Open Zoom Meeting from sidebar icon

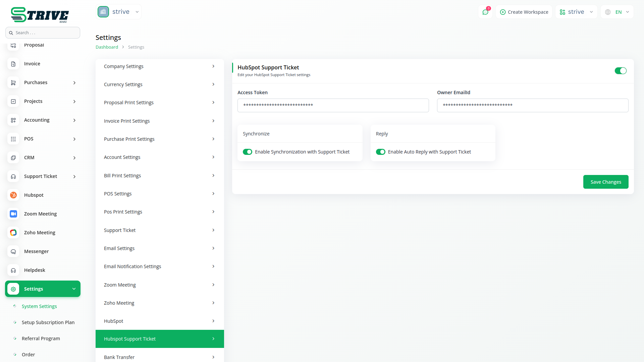[x=13, y=214]
